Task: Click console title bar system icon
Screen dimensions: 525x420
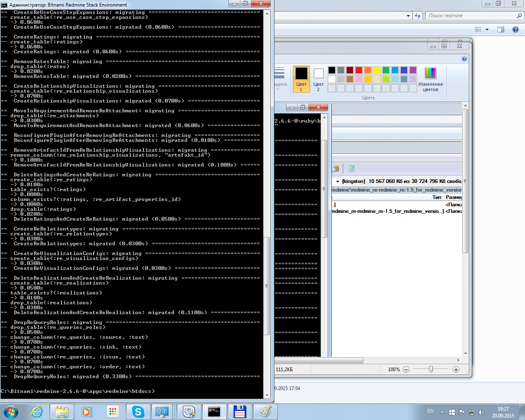Action: 4,5
